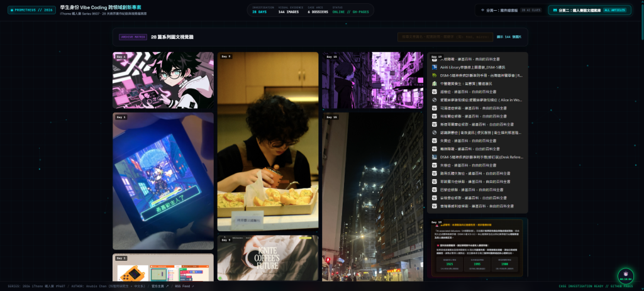Open the Ignite Coffee's Future image
644x291 pixels.
point(268,258)
